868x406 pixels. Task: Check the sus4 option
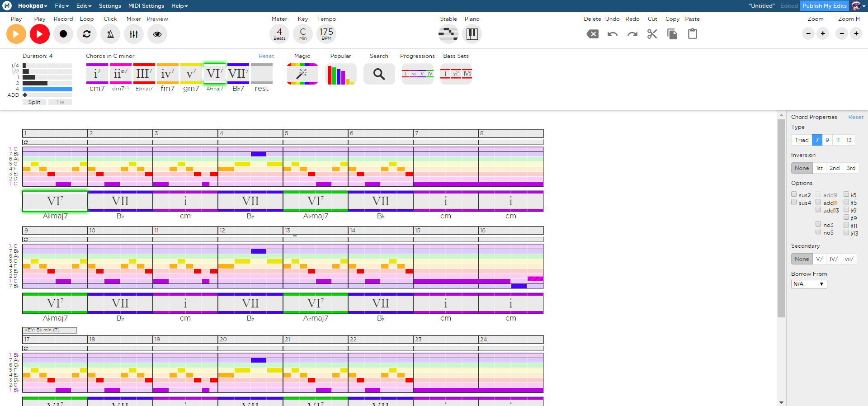click(x=794, y=202)
